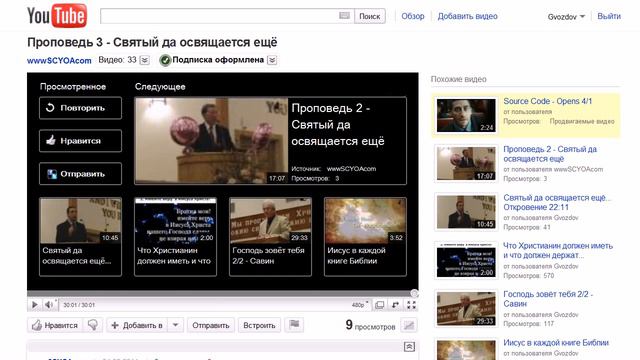
Task: Mute the video with speaker icon
Action: pyautogui.click(x=49, y=304)
